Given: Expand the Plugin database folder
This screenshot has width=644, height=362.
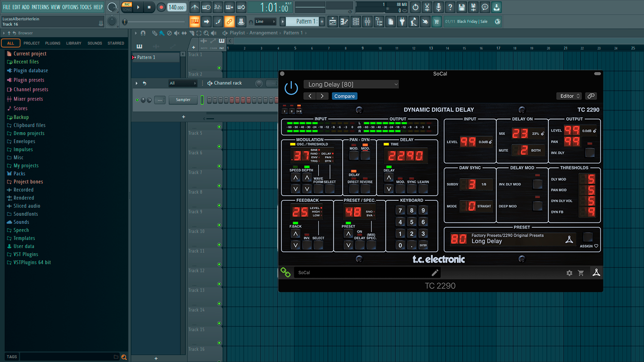Looking at the screenshot, I should pos(31,70).
